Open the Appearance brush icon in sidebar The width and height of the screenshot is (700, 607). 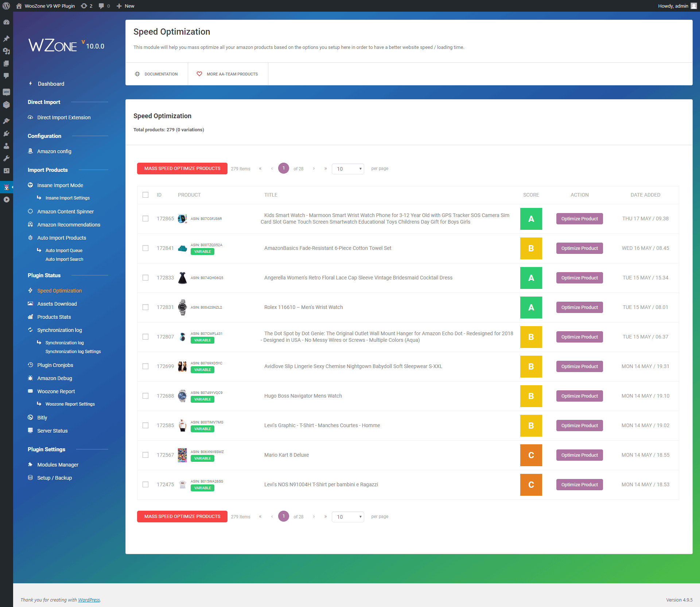pos(6,121)
